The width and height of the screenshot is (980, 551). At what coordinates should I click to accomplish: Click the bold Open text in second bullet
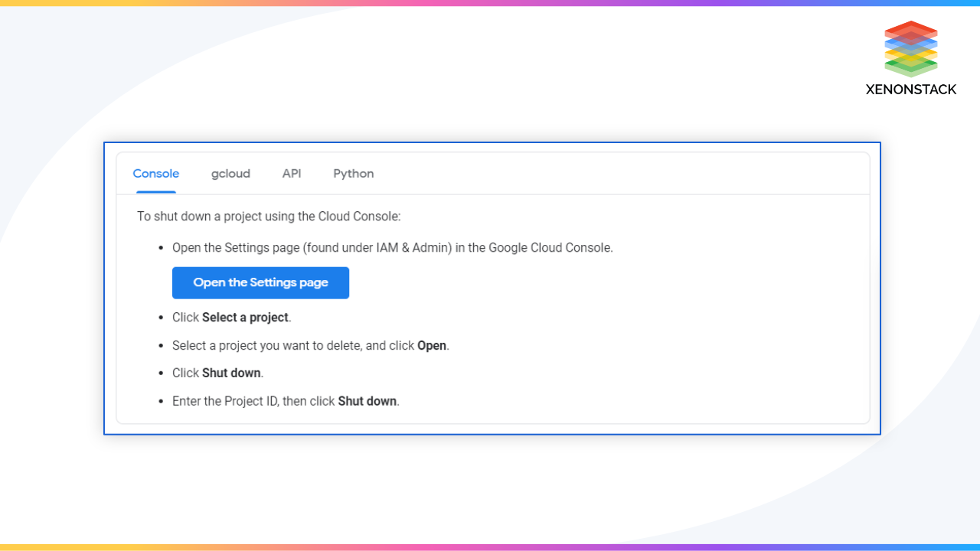pyautogui.click(x=432, y=345)
